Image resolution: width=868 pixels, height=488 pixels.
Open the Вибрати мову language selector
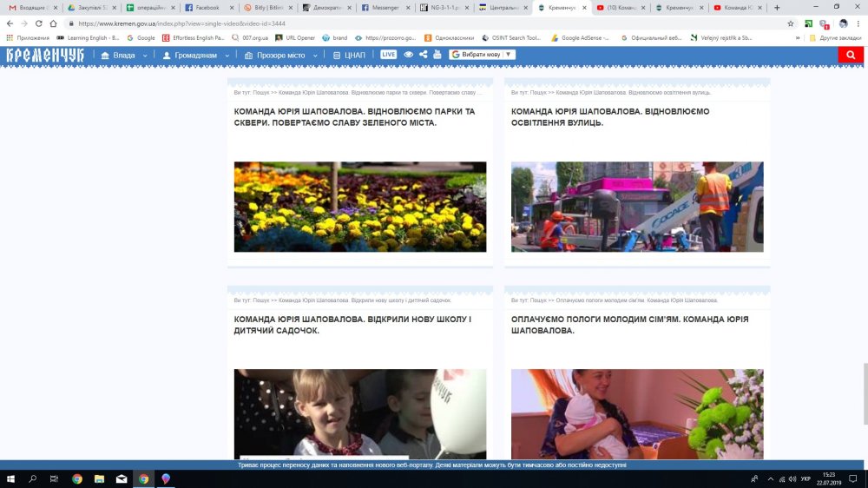482,55
